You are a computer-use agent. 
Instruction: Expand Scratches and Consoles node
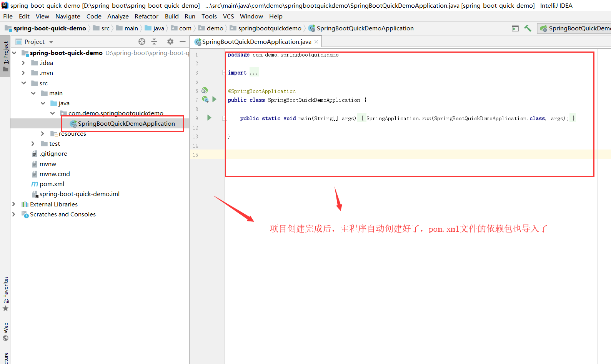click(x=14, y=214)
